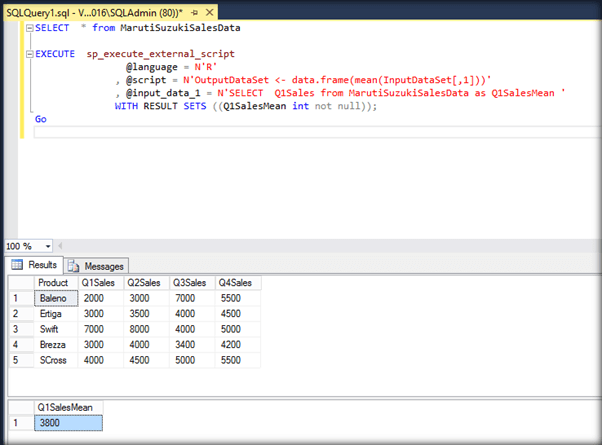Viewport: 602px width, 445px height.
Task: Select the Product column header
Action: (53, 283)
